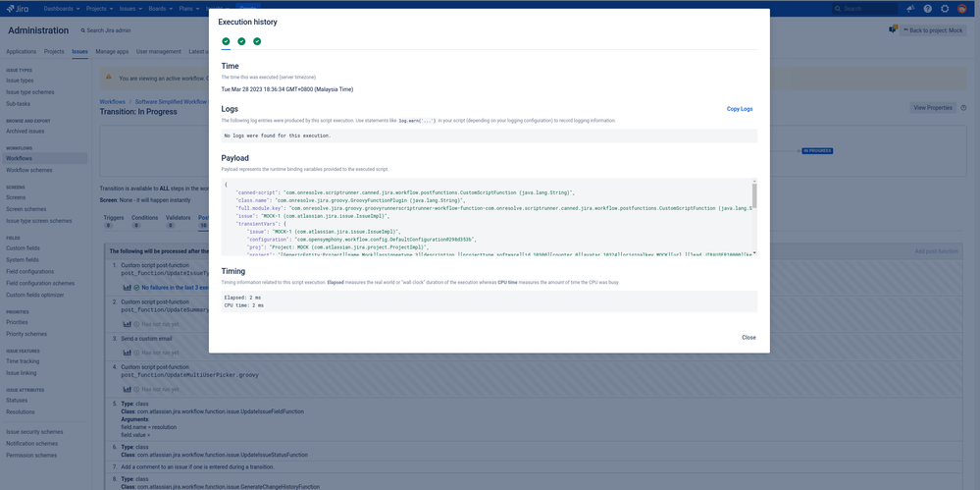Screen dimensions: 980x490
Task: Open Archived issues in the sidebar
Action: click(25, 131)
